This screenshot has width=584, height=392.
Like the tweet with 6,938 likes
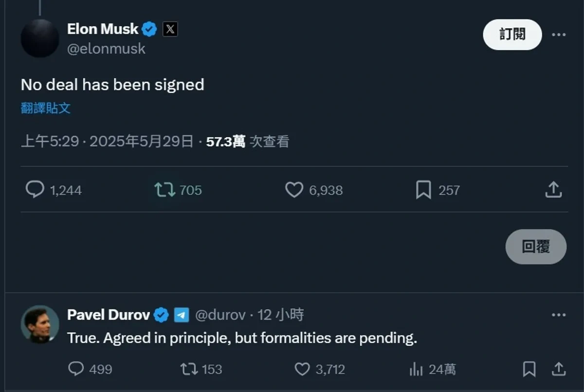coord(294,190)
